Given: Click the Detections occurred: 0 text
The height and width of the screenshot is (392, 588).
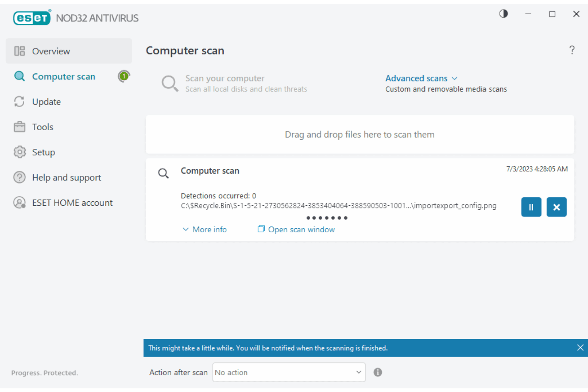Looking at the screenshot, I should 219,196.
